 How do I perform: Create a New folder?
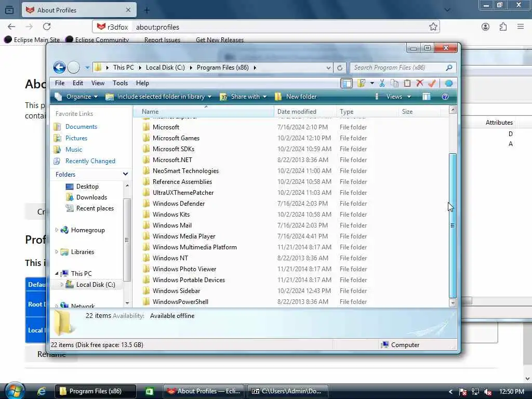pos(296,97)
